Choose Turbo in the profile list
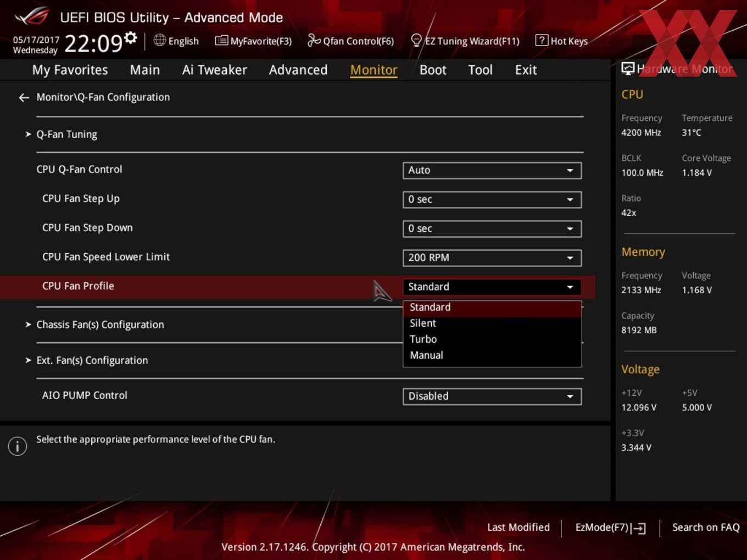Viewport: 747px width, 560px height. click(x=492, y=339)
